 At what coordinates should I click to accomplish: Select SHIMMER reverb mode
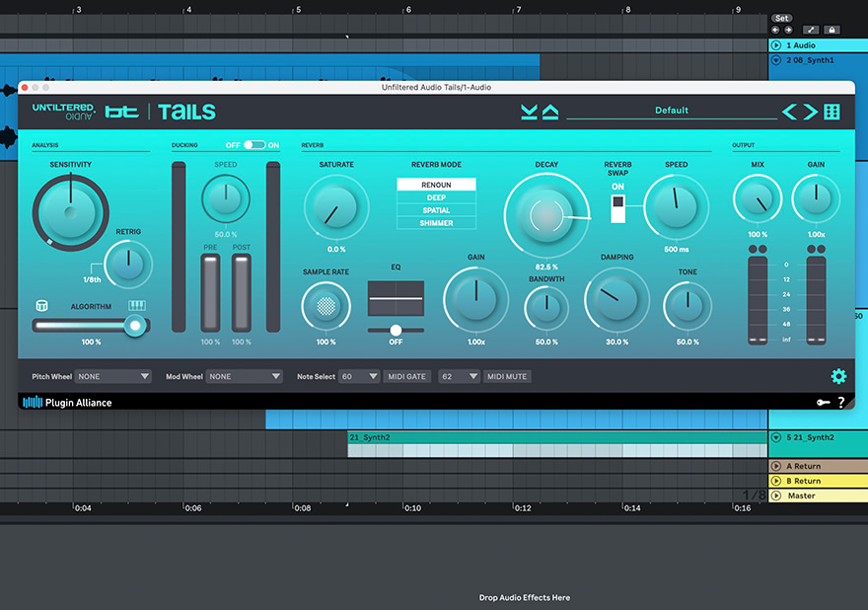436,223
